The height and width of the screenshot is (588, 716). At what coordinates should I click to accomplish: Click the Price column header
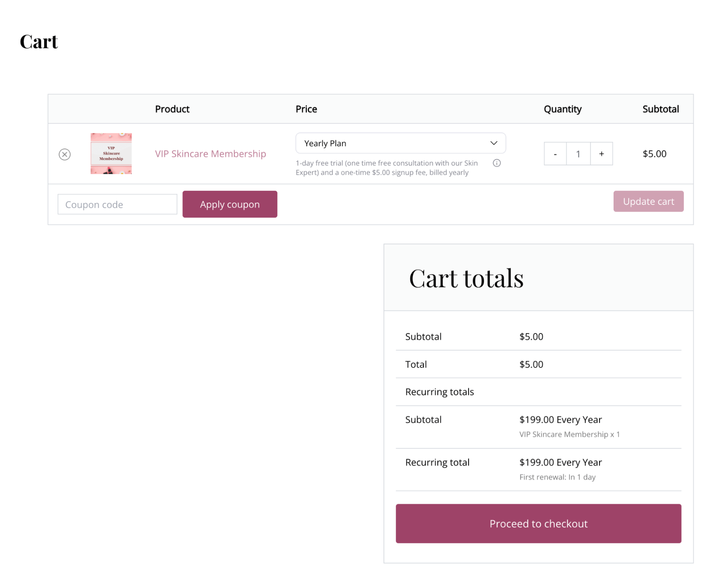pyautogui.click(x=306, y=109)
